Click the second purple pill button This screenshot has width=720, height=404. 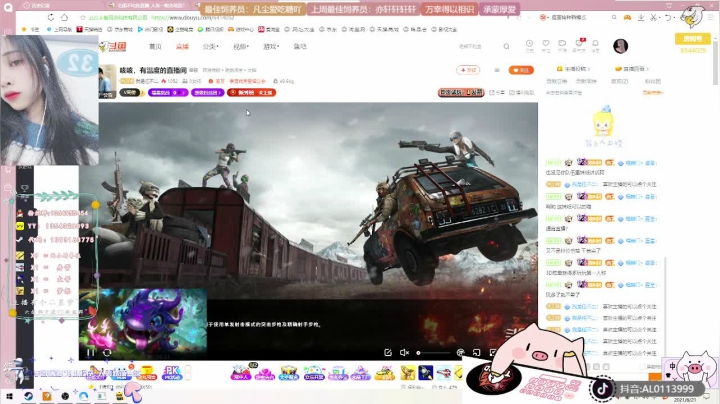208,93
